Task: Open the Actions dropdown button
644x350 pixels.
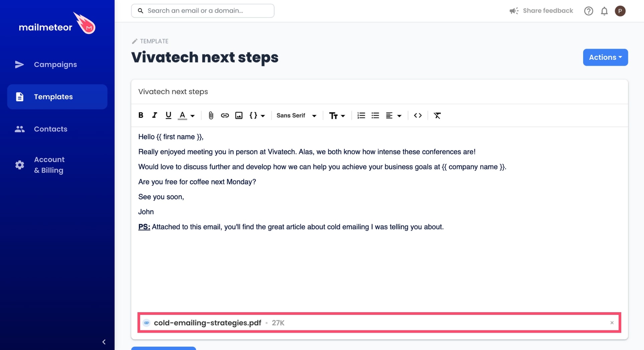Action: (605, 57)
